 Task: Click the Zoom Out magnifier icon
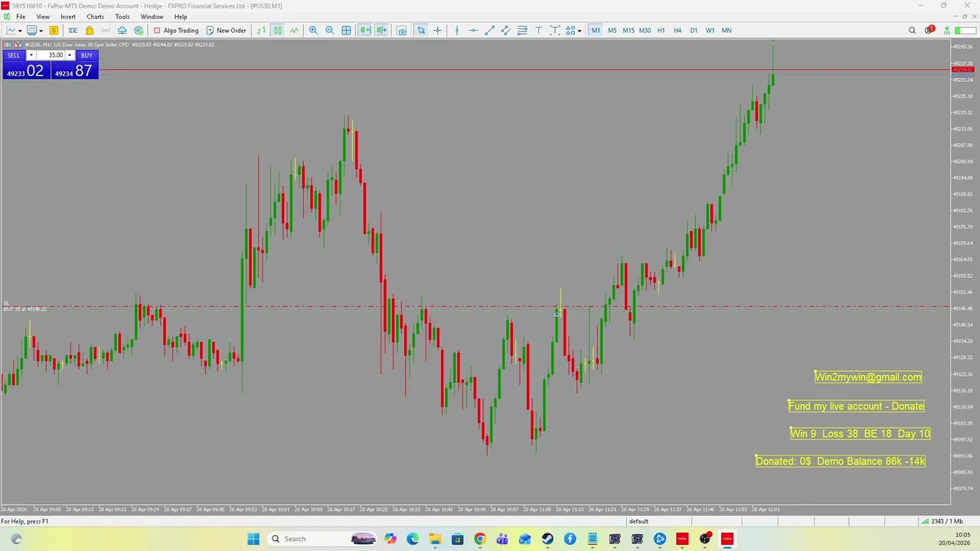(330, 31)
